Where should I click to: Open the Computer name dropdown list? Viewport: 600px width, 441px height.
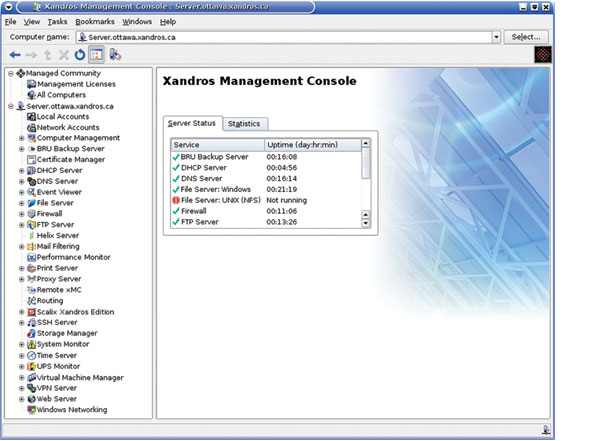496,37
